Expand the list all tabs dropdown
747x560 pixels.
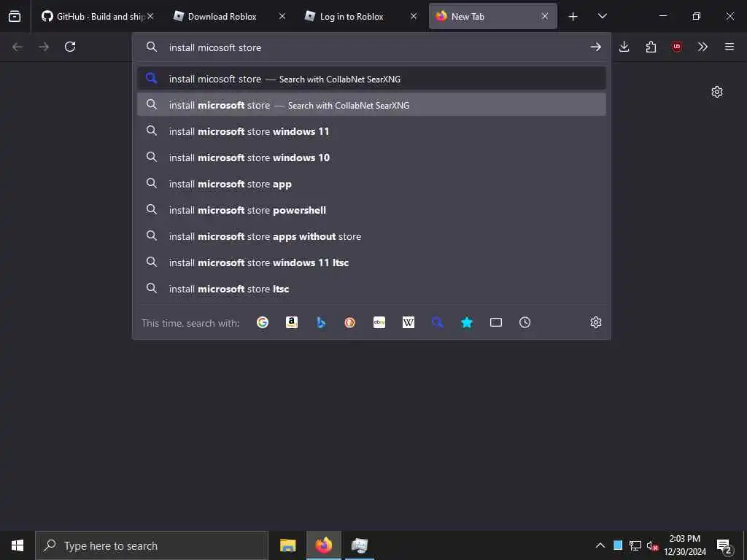(x=602, y=16)
